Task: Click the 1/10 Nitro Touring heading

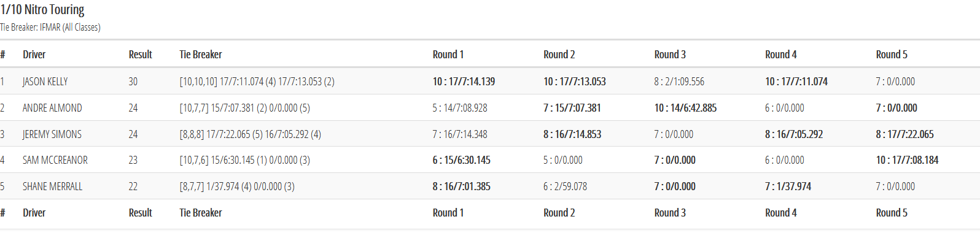Action: (42, 10)
